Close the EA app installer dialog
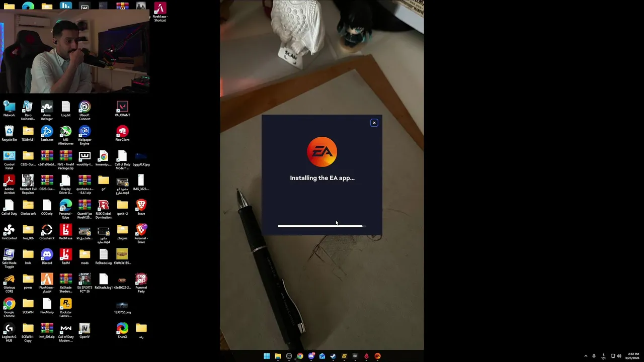The width and height of the screenshot is (644, 362). tap(374, 123)
